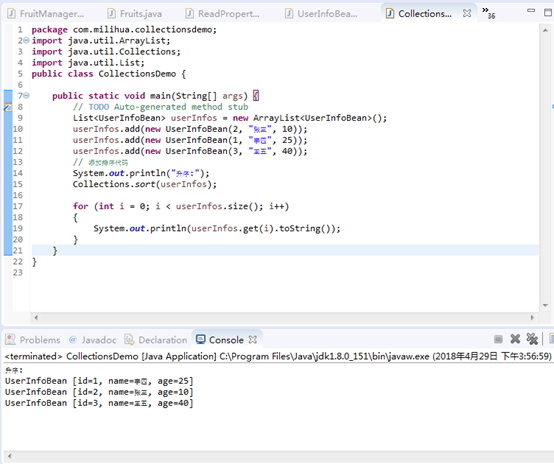Viewport: 554px width, 464px height.
Task: Open the Problems view tab
Action: 33,340
